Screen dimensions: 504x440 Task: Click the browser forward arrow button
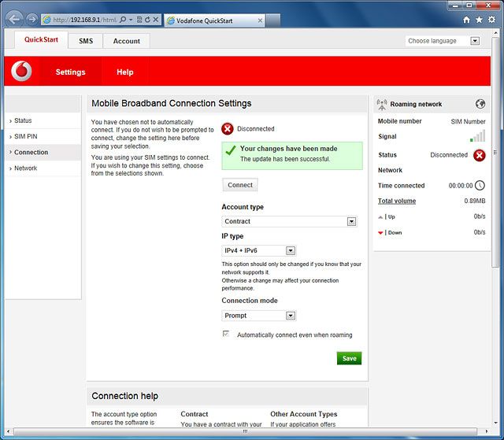click(x=31, y=19)
